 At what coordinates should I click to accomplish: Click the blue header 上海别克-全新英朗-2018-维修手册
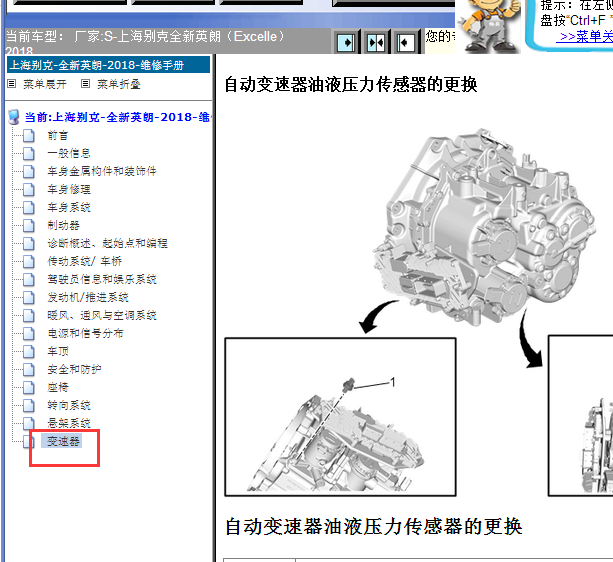pos(108,65)
